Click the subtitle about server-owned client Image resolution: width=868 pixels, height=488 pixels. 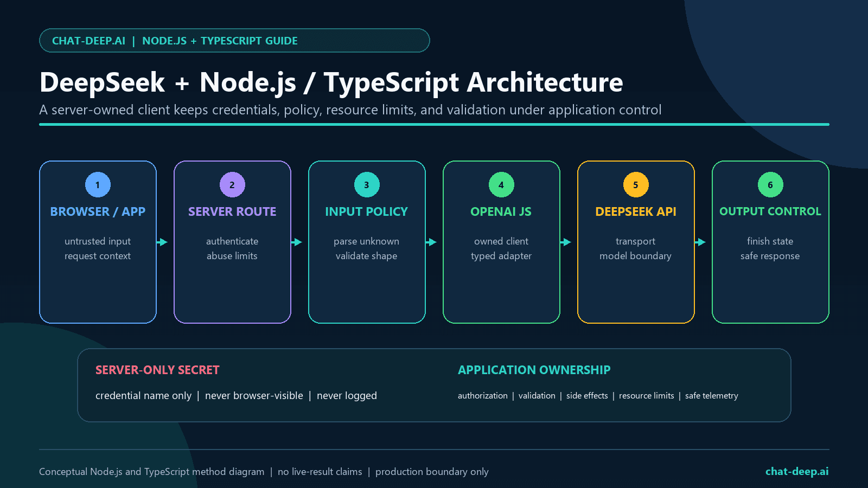click(x=350, y=110)
